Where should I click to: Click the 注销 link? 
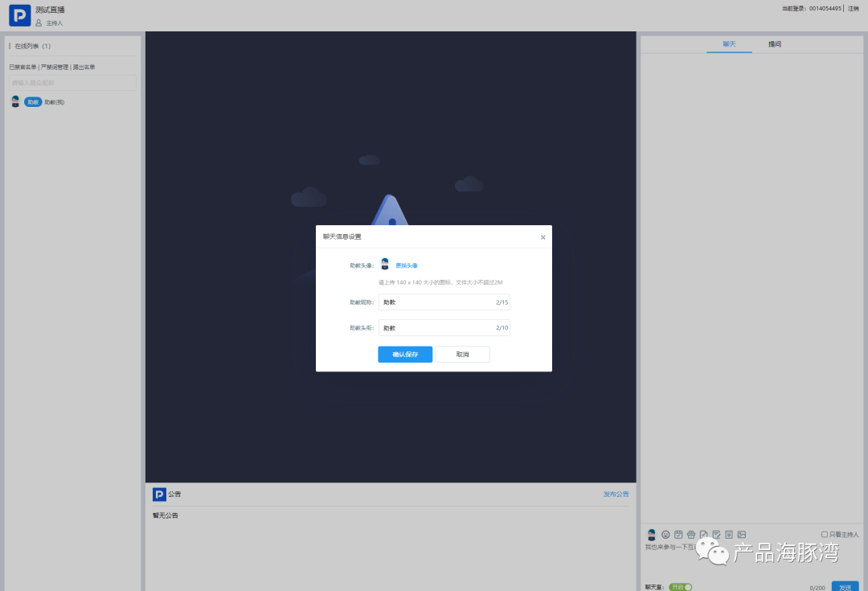coord(853,8)
